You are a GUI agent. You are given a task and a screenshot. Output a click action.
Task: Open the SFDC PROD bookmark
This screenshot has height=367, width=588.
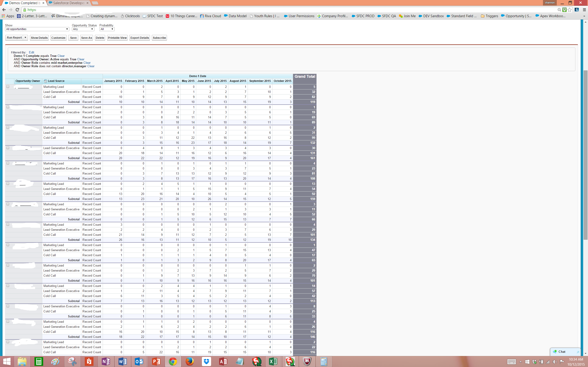(363, 16)
